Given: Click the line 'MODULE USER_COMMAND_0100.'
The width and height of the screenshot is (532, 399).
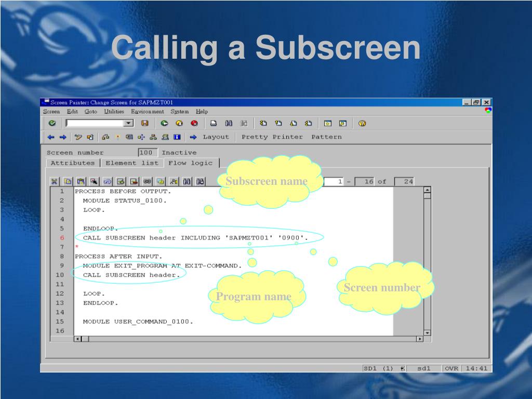Looking at the screenshot, I should pos(138,322).
